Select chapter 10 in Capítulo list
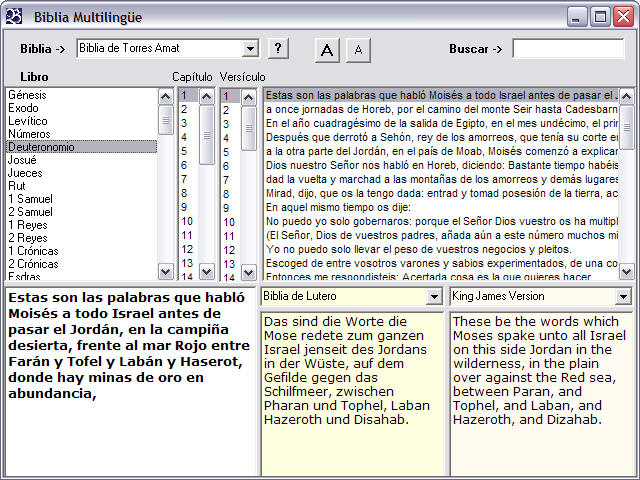 [x=189, y=221]
